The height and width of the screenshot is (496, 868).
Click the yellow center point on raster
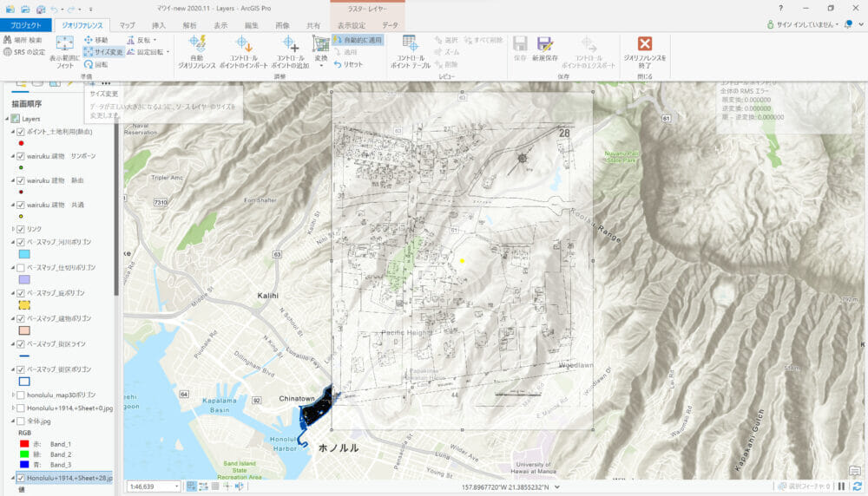click(463, 261)
